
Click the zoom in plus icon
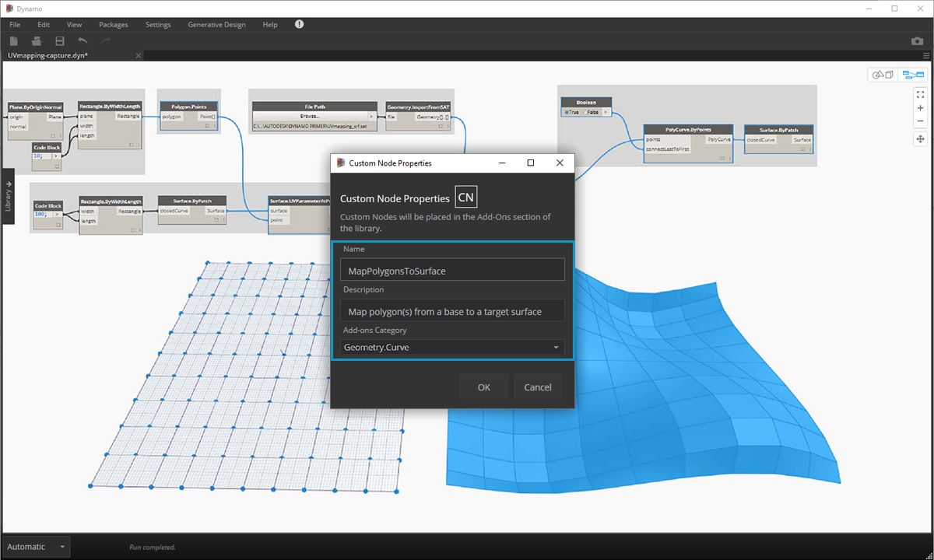[920, 108]
